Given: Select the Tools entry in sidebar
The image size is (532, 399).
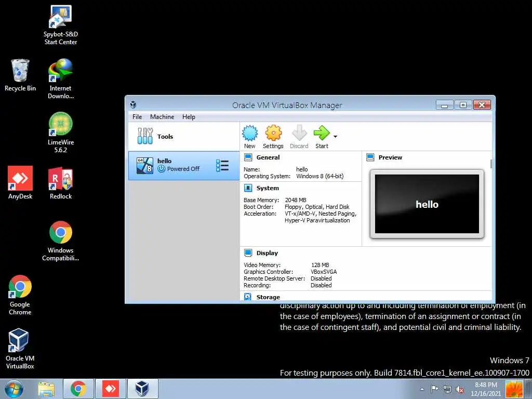Looking at the screenshot, I should coord(184,137).
